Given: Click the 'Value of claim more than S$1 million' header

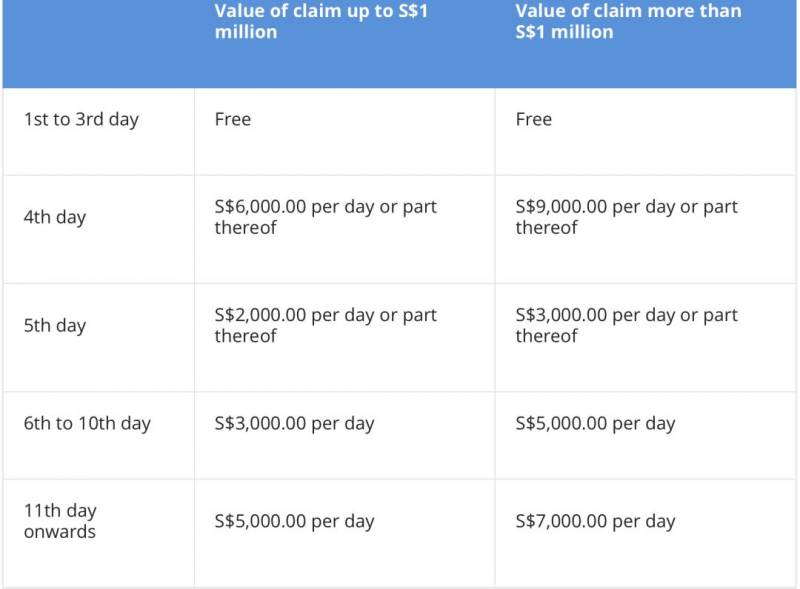Looking at the screenshot, I should pos(628,21).
